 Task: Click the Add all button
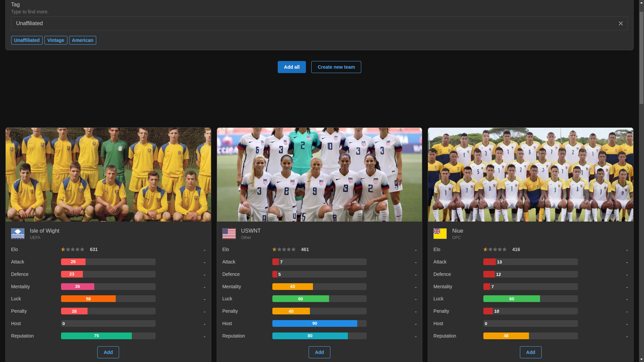[x=291, y=67]
